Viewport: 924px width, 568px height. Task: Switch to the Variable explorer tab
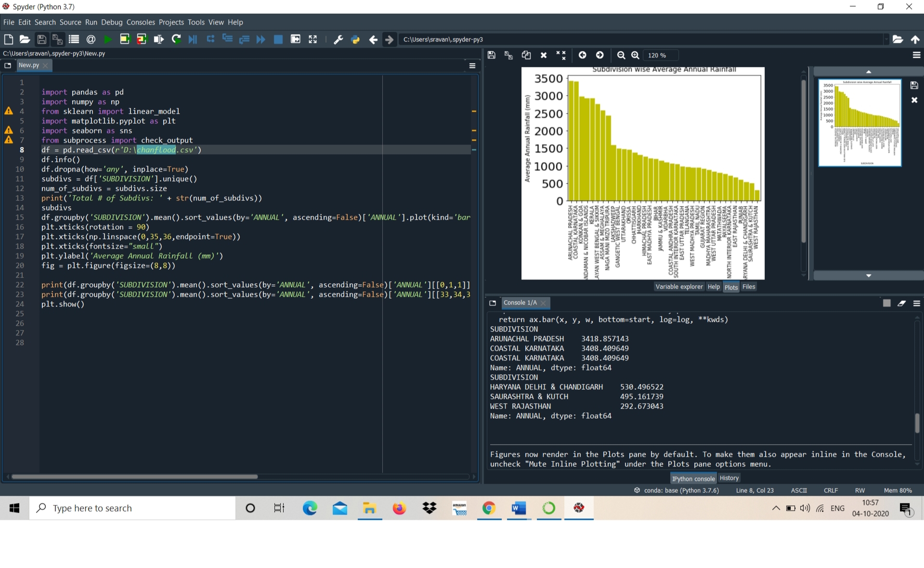coord(679,287)
